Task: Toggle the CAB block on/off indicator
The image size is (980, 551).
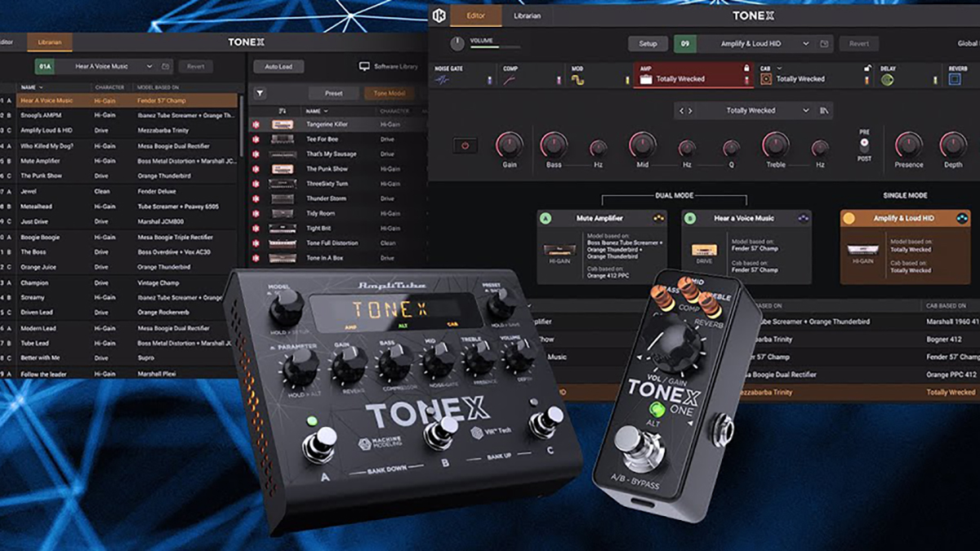Action: coord(866,80)
